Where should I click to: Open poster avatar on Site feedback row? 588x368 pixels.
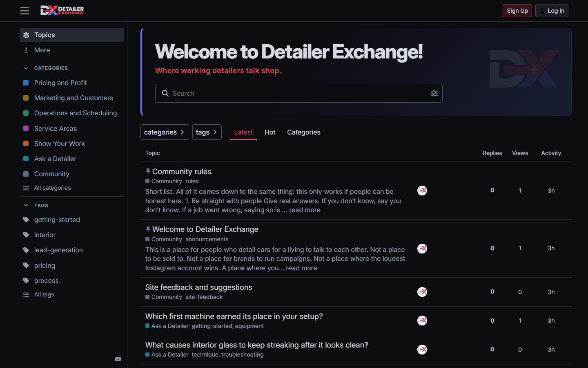tap(422, 292)
